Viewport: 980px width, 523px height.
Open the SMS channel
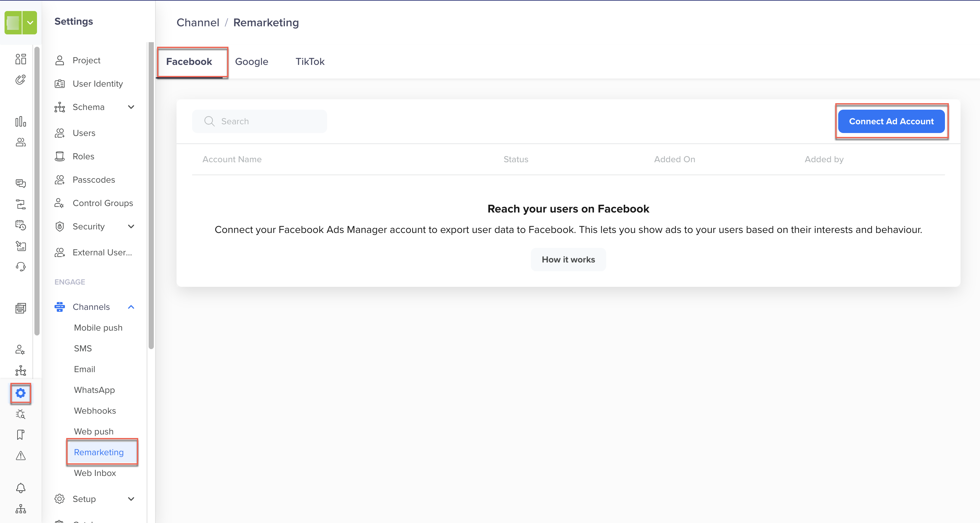pyautogui.click(x=83, y=348)
